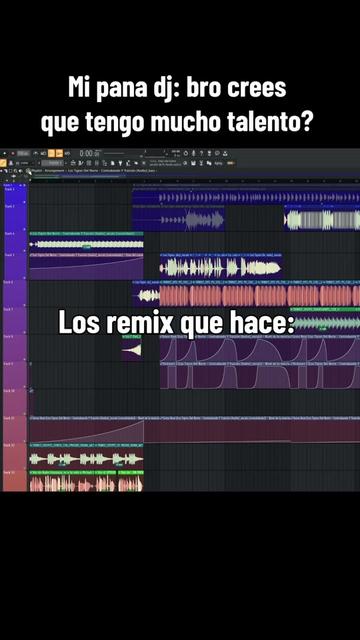This screenshot has width=360, height=640.
Task: Select the Track 10 header label
Action: (x=9, y=390)
